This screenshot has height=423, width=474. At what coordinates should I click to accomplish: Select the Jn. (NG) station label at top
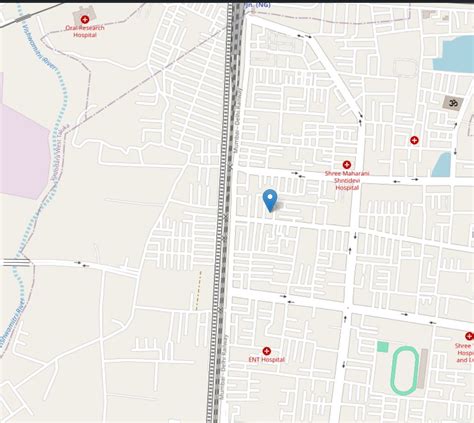click(x=257, y=5)
